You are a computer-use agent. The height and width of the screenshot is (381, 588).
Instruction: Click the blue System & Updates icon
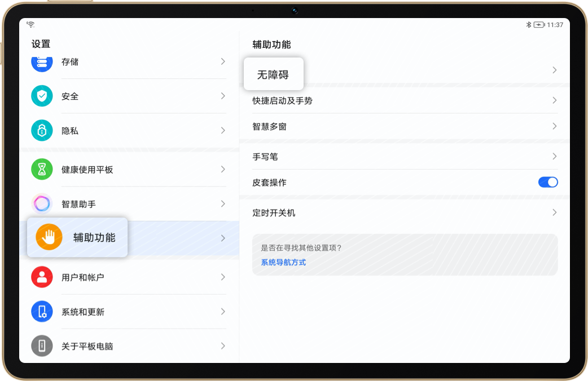(42, 311)
